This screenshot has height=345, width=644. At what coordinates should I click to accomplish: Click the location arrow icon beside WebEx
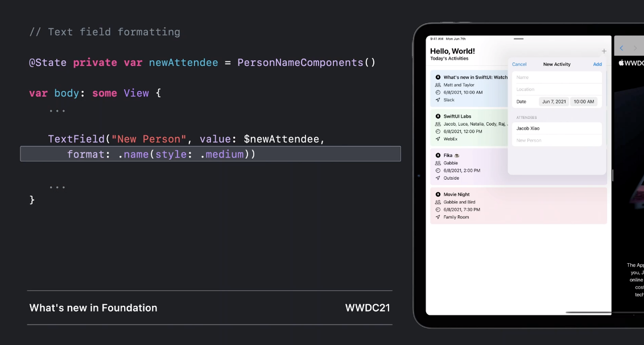pyautogui.click(x=438, y=139)
